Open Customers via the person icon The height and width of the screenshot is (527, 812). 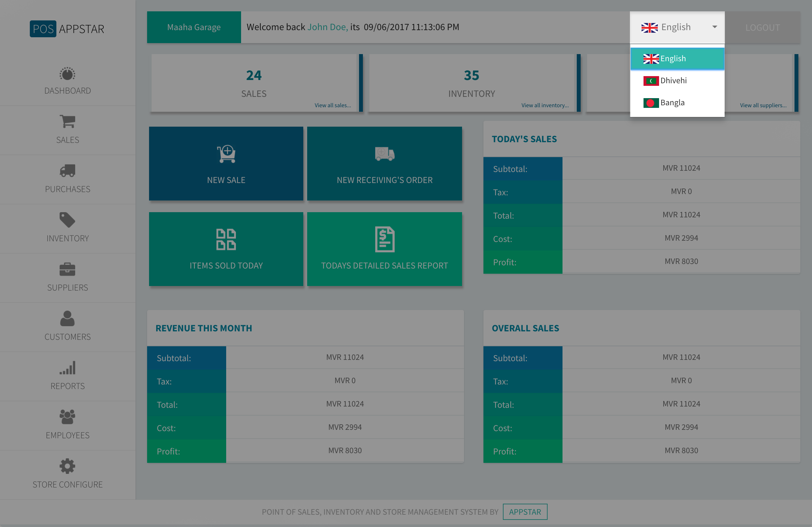point(67,318)
